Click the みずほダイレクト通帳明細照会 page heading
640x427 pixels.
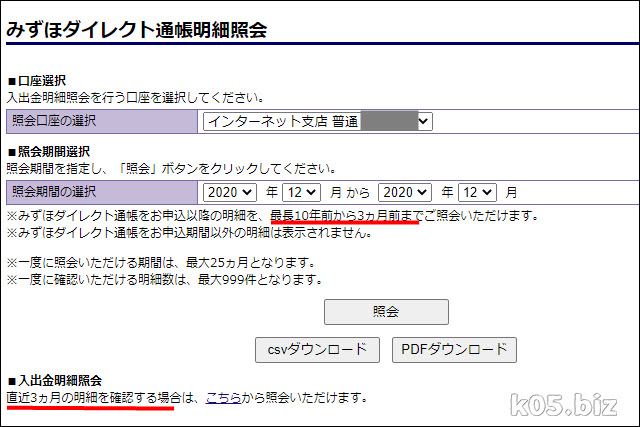tap(137, 29)
